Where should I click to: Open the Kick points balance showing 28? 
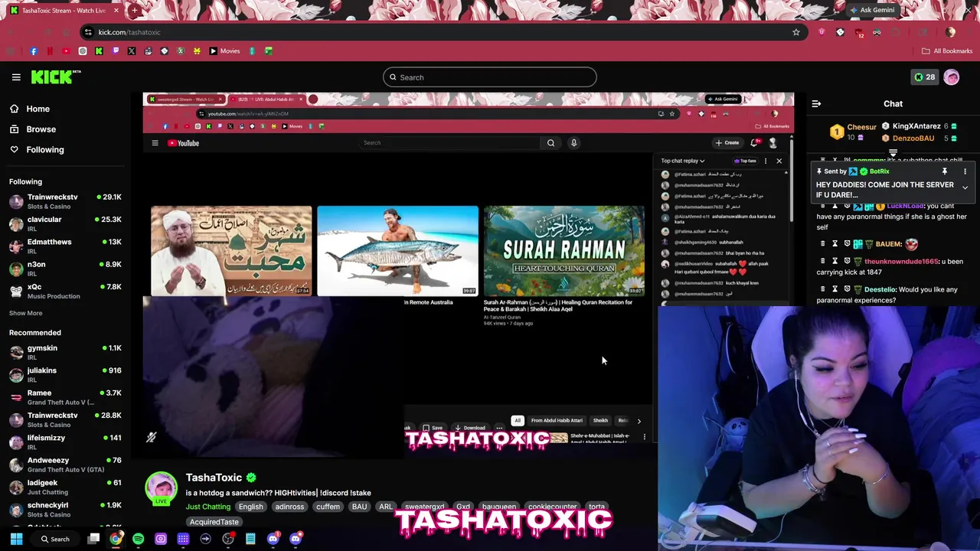pos(924,77)
